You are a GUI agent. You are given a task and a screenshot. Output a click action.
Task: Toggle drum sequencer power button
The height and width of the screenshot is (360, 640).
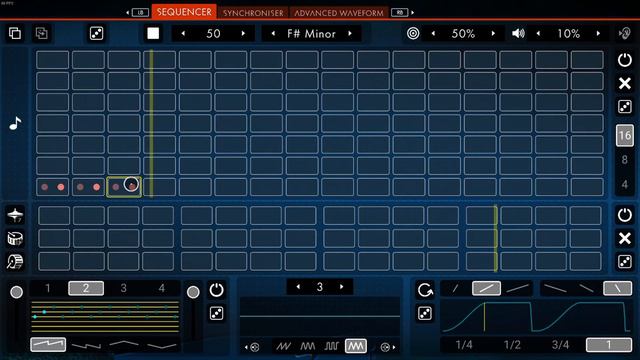624,215
